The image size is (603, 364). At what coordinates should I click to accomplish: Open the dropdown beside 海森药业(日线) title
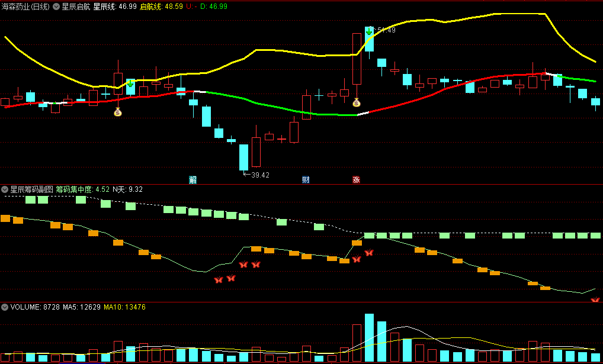coord(56,7)
